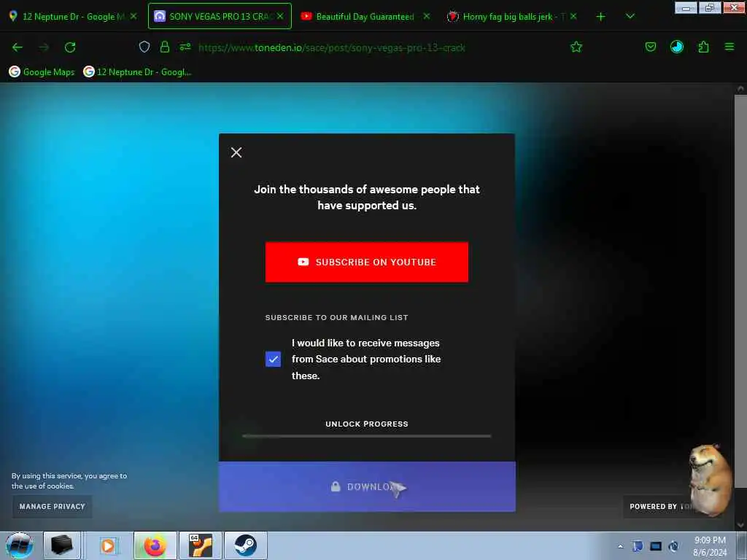
Task: Click Subscribe on YouTube button
Action: click(366, 262)
